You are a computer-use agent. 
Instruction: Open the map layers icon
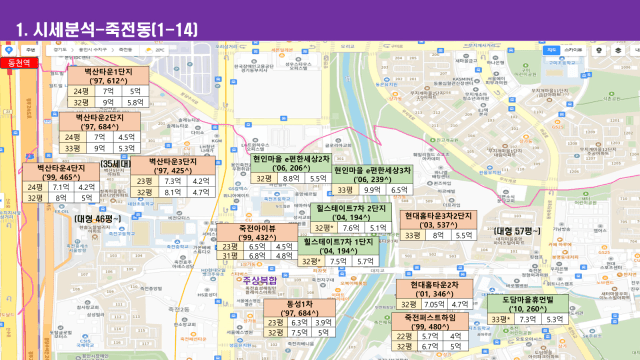click(x=618, y=50)
